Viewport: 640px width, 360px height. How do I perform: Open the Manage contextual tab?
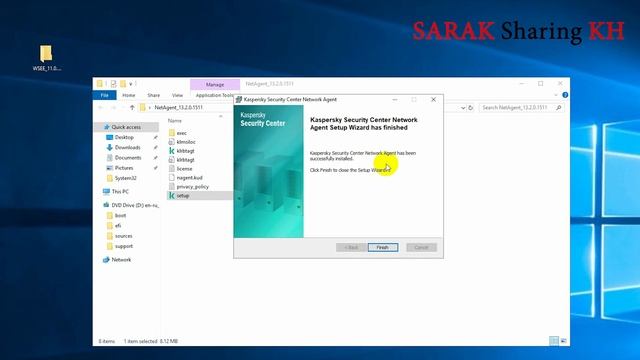[x=215, y=84]
